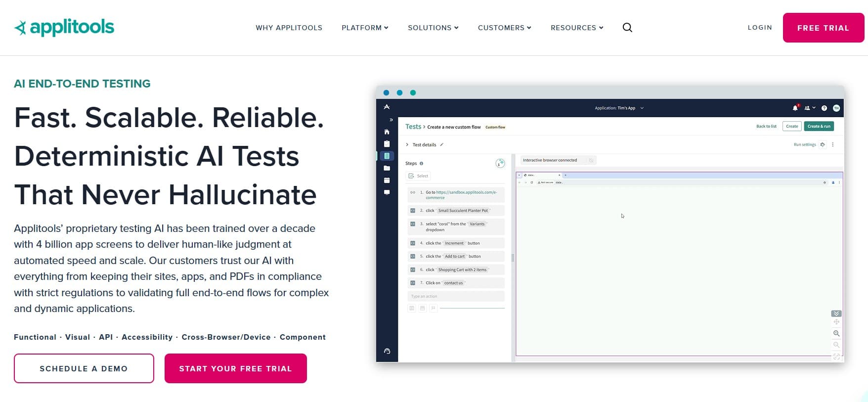Viewport: 868px width, 402px height.
Task: Click the Create button in demo app
Action: (792, 126)
